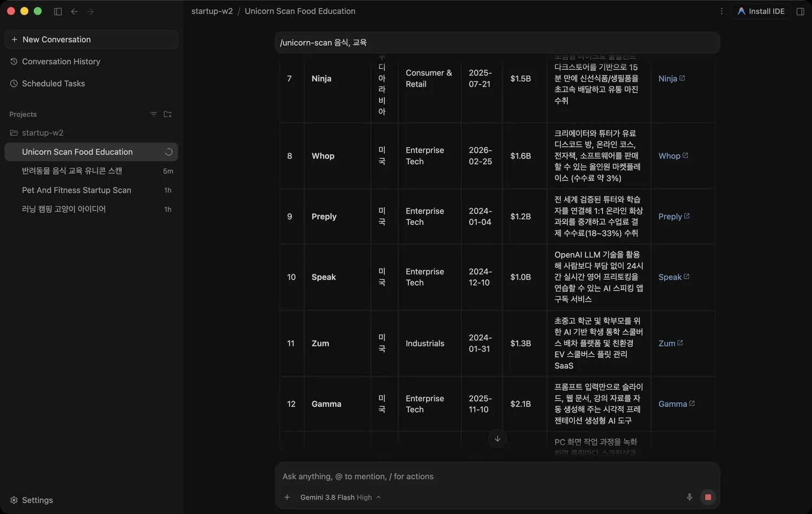Open the Gamma external link

(x=676, y=404)
